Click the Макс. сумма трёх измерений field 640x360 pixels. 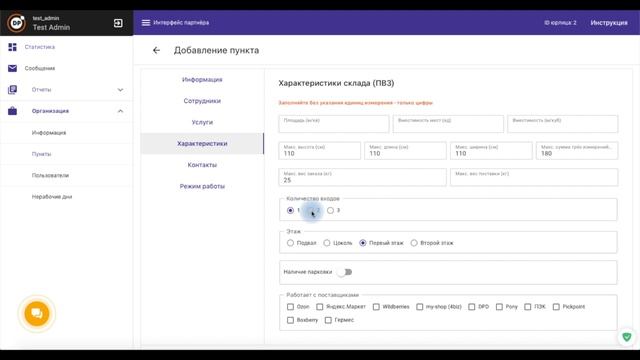click(x=577, y=151)
